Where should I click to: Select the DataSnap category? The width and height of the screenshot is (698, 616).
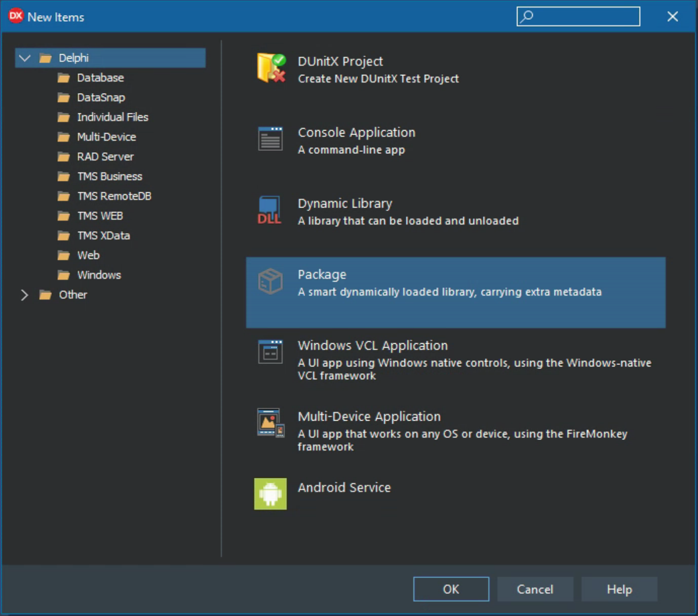[101, 98]
